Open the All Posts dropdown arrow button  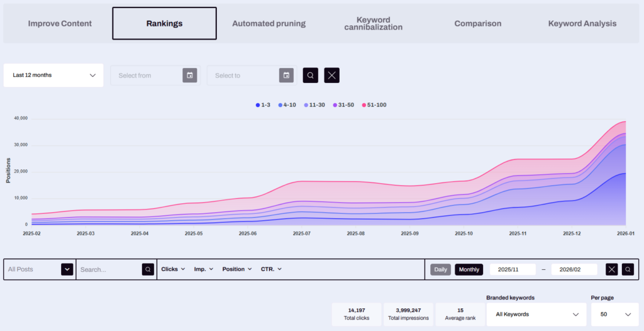click(67, 269)
